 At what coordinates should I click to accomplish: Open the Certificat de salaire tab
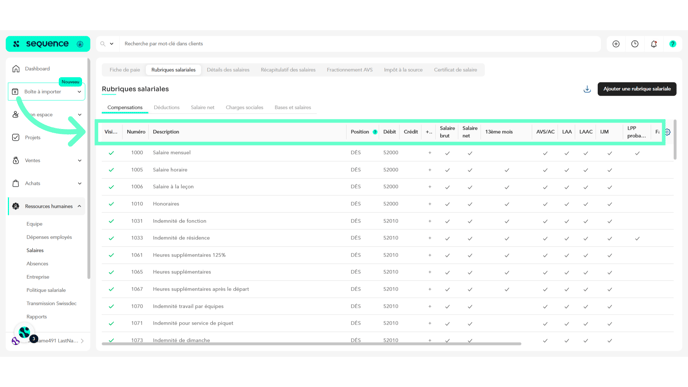pyautogui.click(x=455, y=70)
